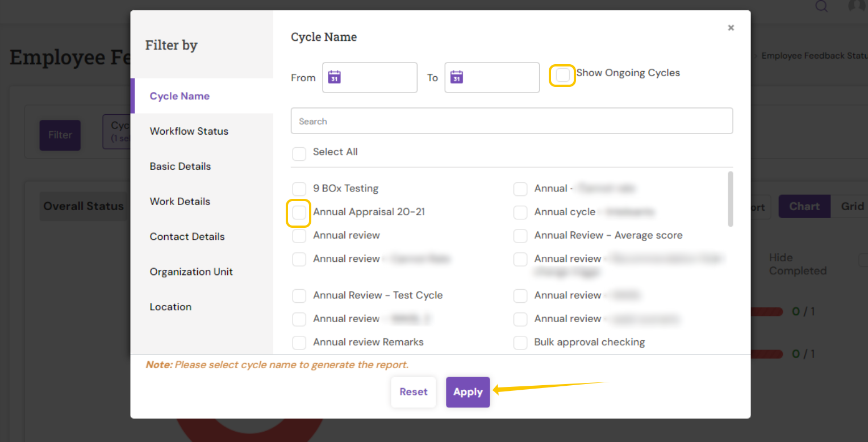Screen dimensions: 868x442
Task: Click the Overall Status heading
Action: point(84,206)
